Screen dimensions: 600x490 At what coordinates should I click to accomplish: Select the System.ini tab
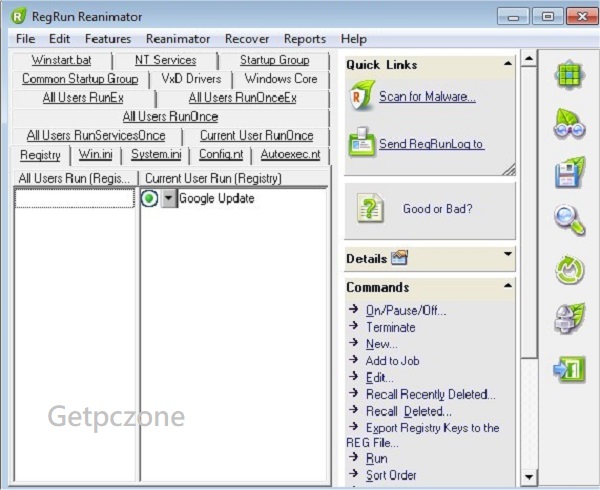[x=156, y=154]
